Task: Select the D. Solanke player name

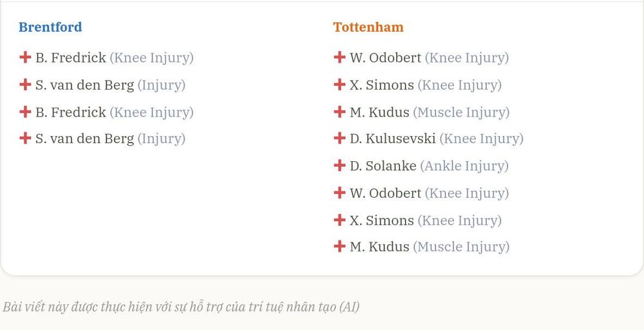Action: [x=383, y=166]
